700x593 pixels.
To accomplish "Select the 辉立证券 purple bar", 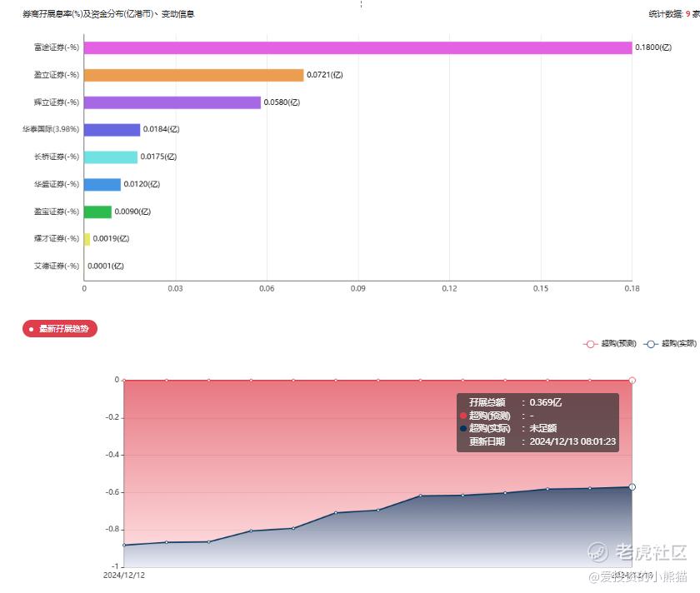I will pos(172,102).
